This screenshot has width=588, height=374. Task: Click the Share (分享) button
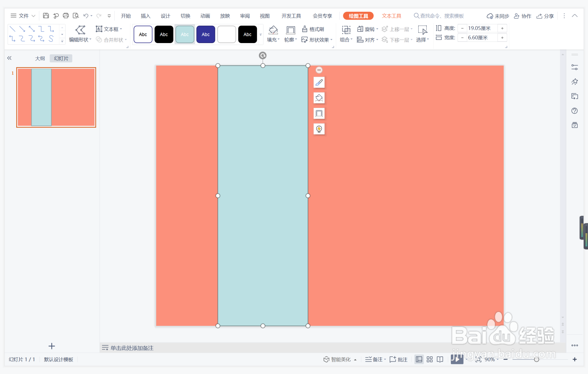coord(545,16)
